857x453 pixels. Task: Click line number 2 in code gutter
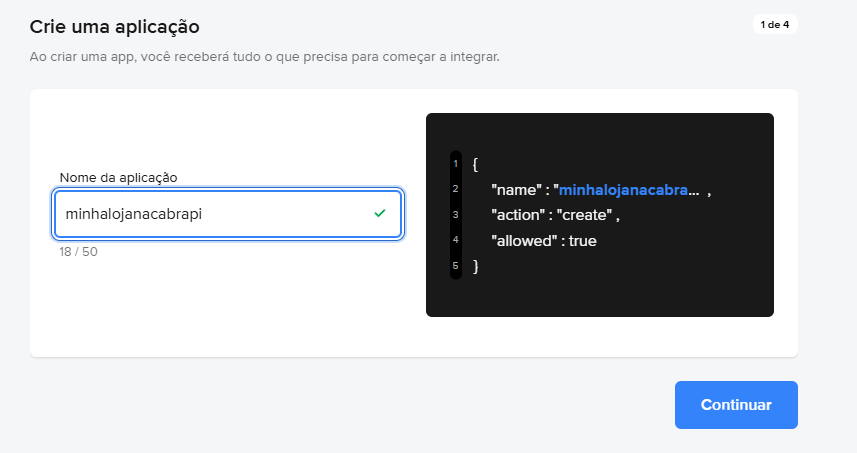click(455, 189)
